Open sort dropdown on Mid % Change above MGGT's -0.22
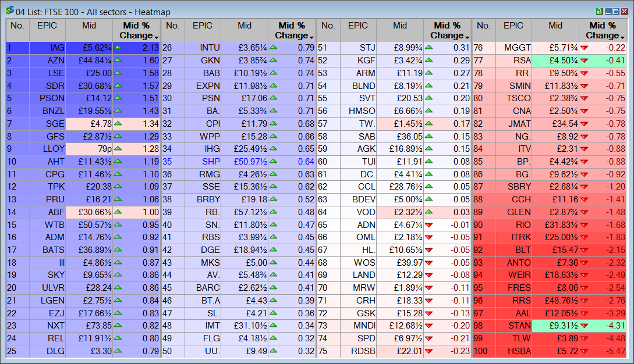The image size is (634, 364). pyautogui.click(x=622, y=37)
